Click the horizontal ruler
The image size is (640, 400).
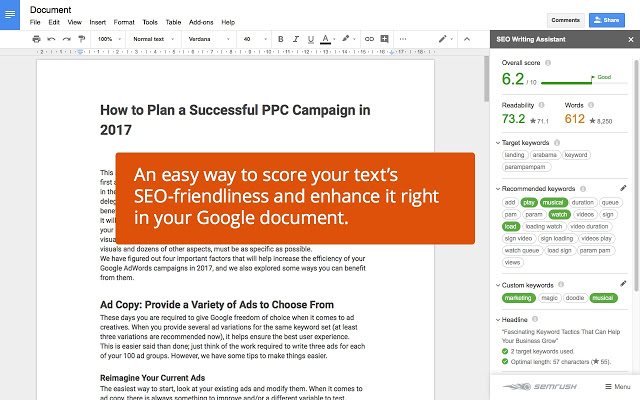pos(237,52)
